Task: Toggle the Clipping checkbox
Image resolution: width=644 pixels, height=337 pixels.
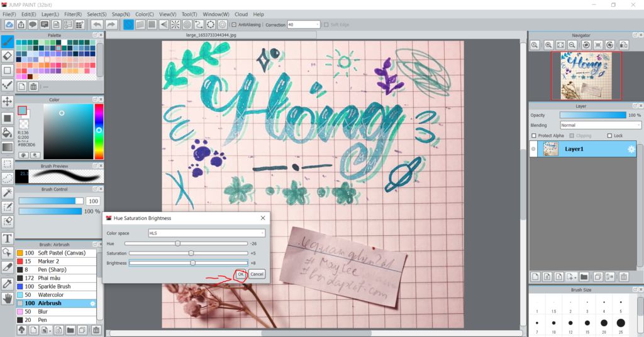Action: pos(572,135)
